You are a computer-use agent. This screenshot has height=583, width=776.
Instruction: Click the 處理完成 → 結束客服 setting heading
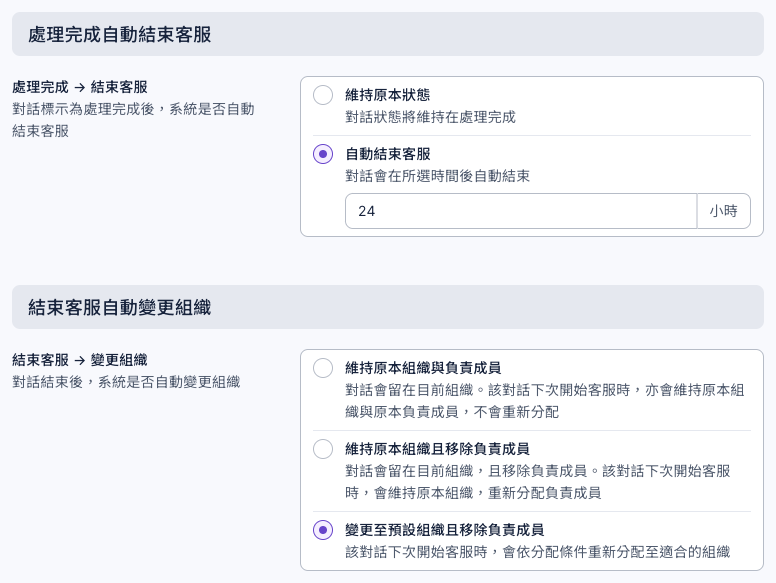(80, 87)
